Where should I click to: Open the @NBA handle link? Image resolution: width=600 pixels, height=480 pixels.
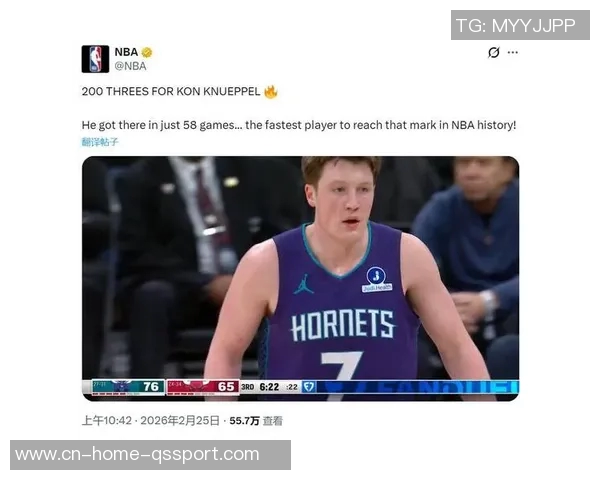pos(130,66)
